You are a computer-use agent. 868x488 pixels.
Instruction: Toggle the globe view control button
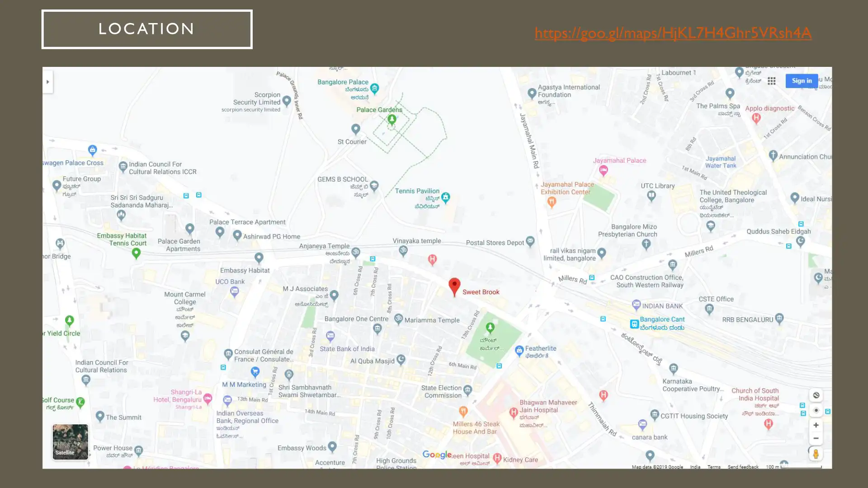click(816, 395)
